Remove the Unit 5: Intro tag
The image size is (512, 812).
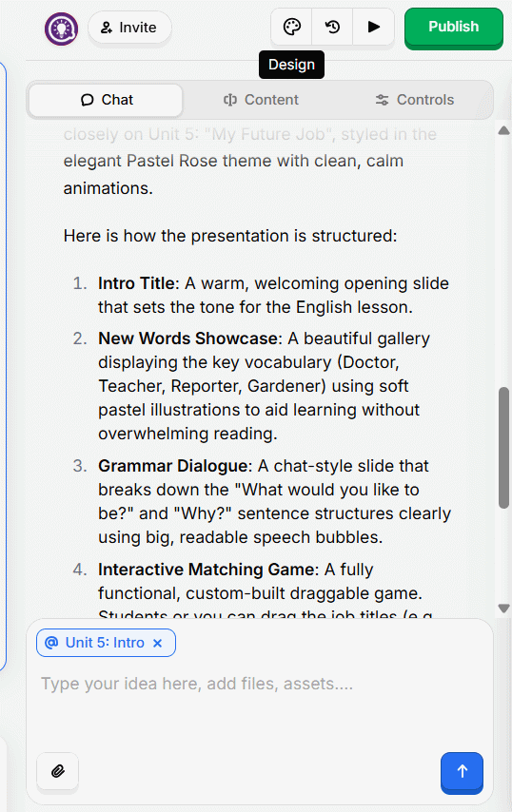pos(158,643)
